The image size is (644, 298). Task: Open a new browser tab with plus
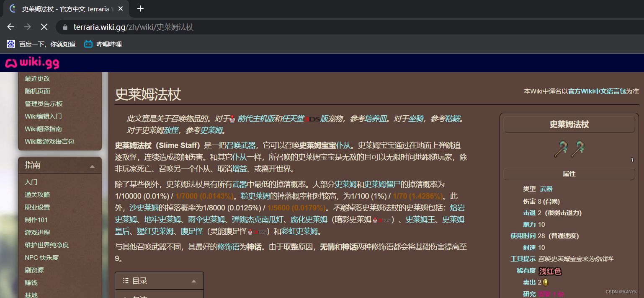[141, 8]
